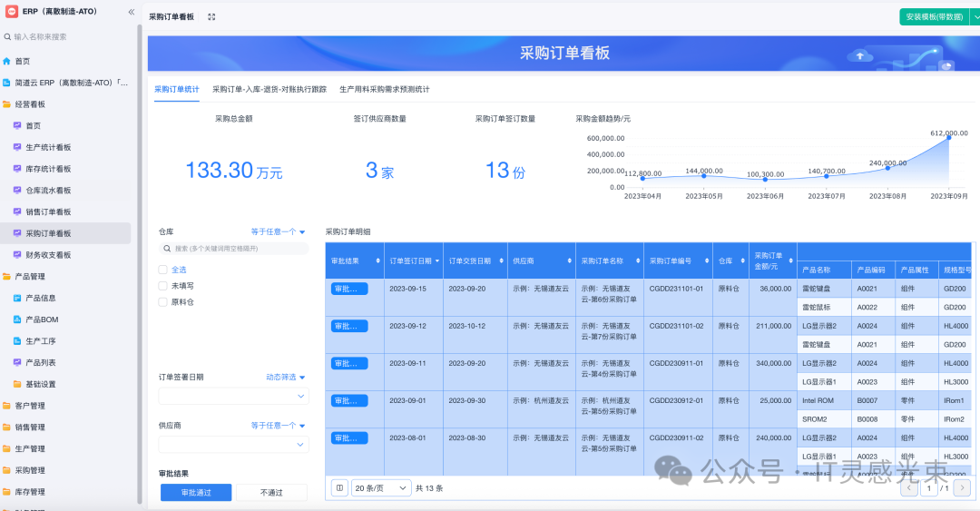Click the warehouse keyword search field
This screenshot has height=511, width=980.
click(x=234, y=248)
